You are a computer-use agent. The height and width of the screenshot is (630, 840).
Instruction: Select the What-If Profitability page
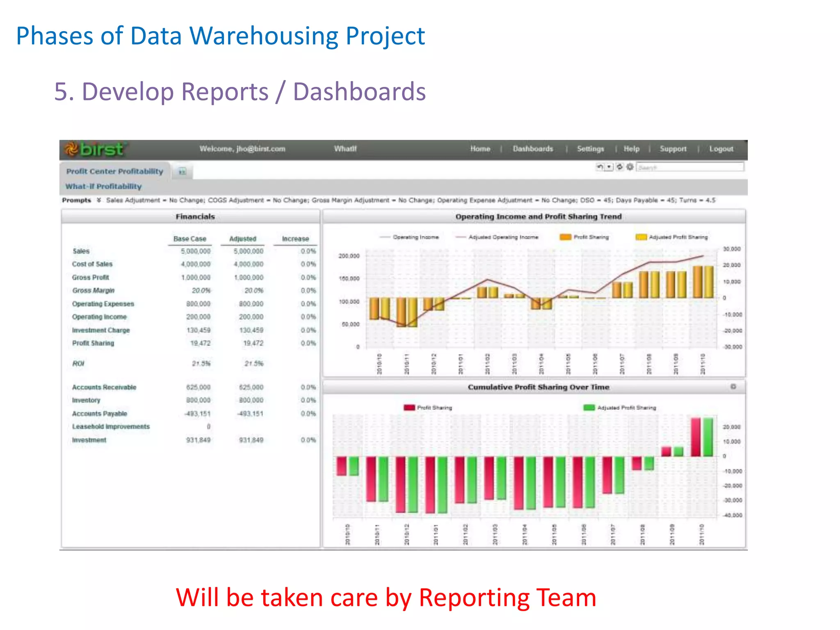103,186
